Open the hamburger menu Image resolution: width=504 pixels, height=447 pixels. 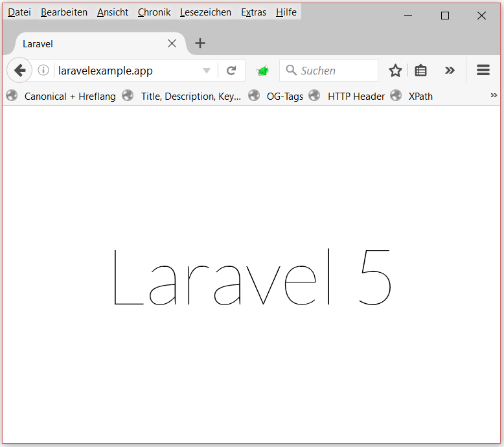point(483,70)
